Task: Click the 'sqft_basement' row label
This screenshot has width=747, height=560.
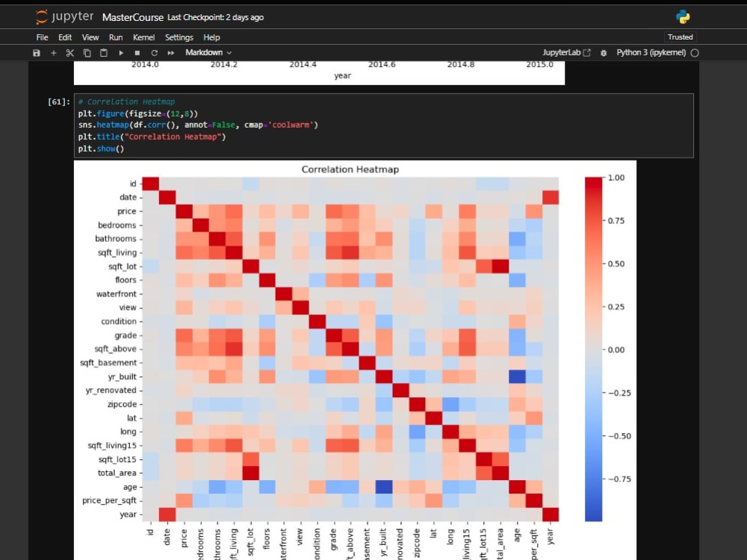Action: coord(108,362)
